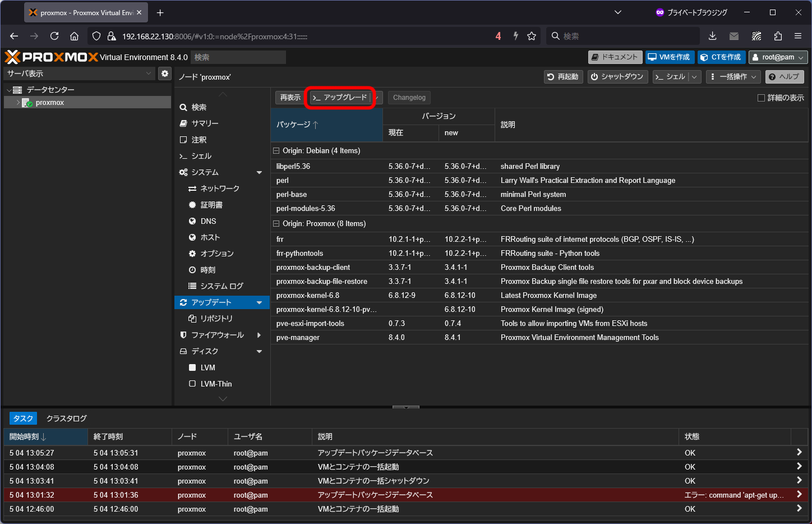The image size is (812, 524).
Task: Open root@pam user dropdown
Action: tap(778, 57)
